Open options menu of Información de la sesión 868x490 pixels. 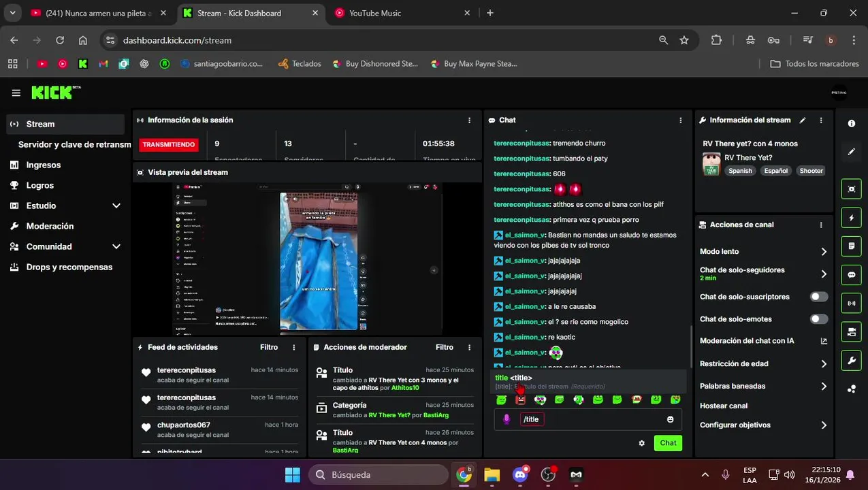tap(469, 120)
